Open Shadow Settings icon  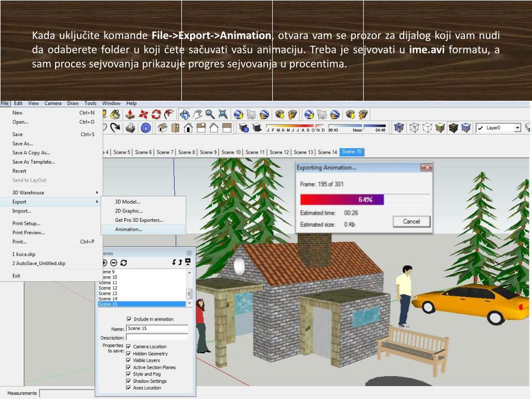[x=244, y=128]
